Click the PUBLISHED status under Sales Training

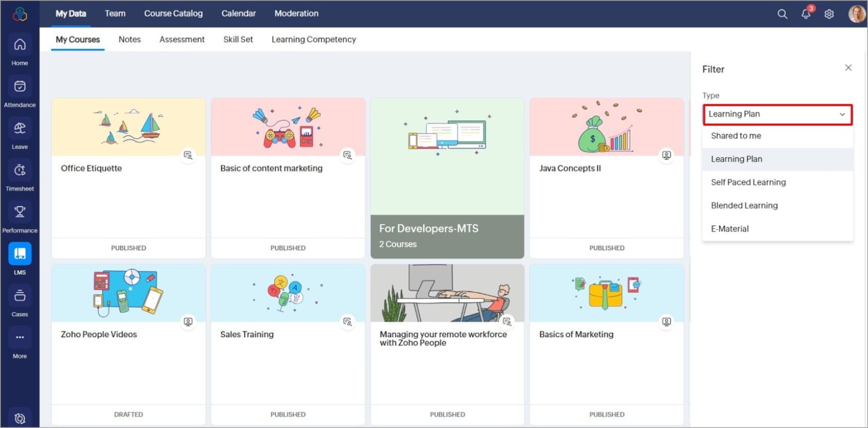pos(288,415)
